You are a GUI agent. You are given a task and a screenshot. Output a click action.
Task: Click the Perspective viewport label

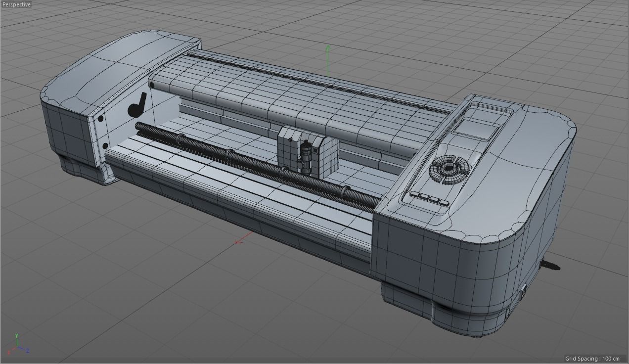(16, 4)
